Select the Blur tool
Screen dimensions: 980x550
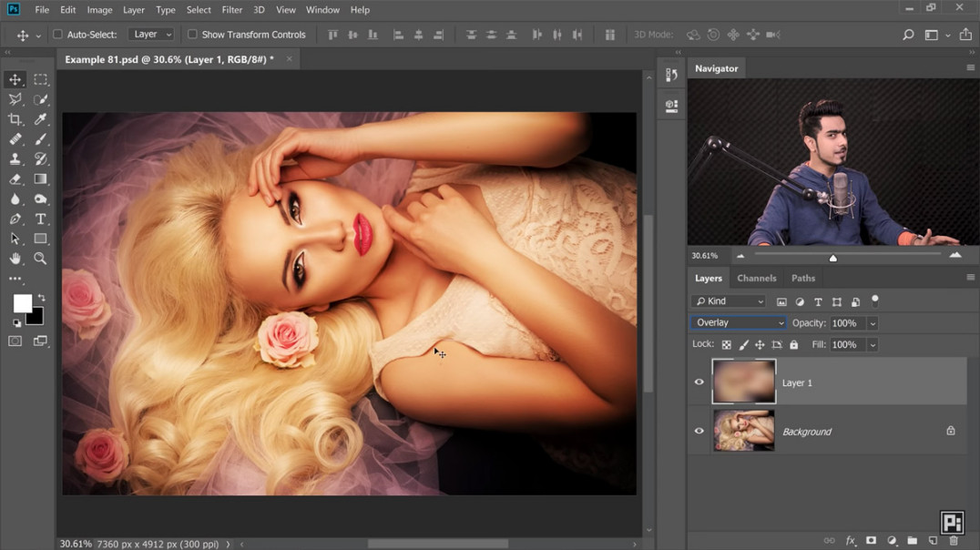(15, 199)
